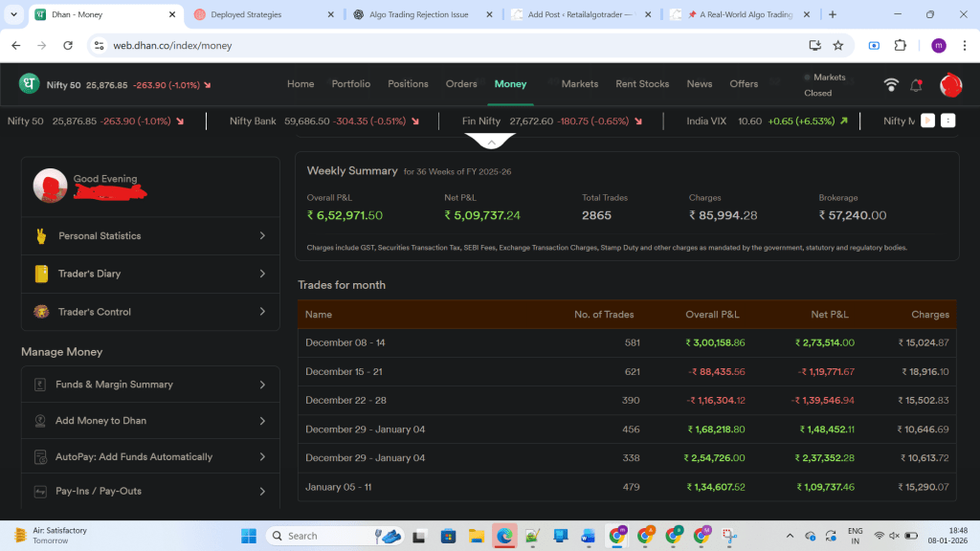The height and width of the screenshot is (551, 980).
Task: Click the connection status wifi icon
Action: pyautogui.click(x=891, y=84)
